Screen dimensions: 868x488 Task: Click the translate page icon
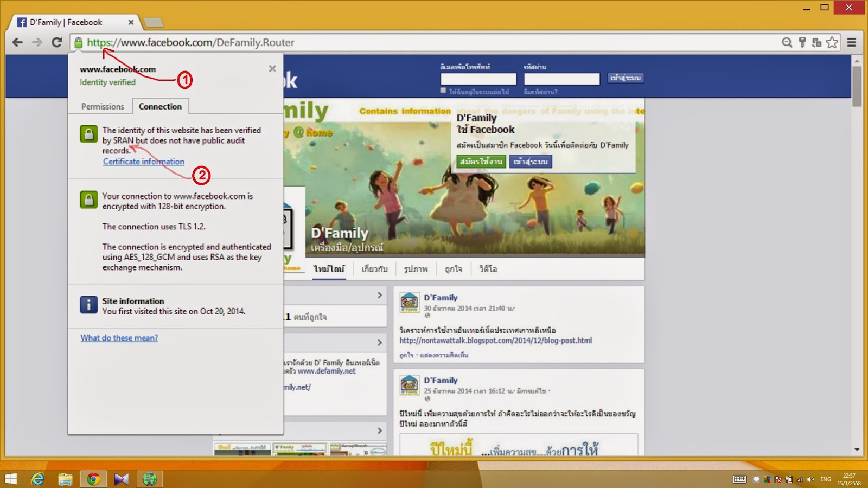816,42
